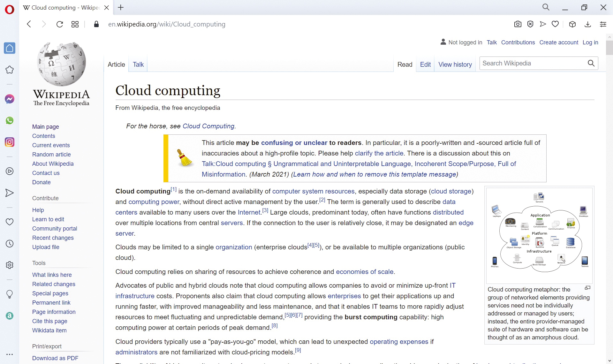Click Download as PDF link
The width and height of the screenshot is (613, 364).
[x=55, y=358]
